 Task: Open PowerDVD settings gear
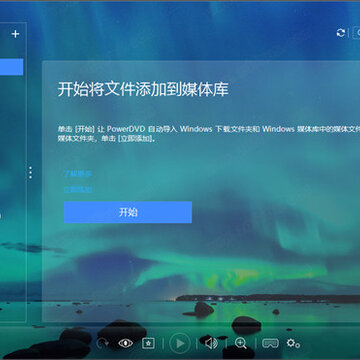click(293, 343)
